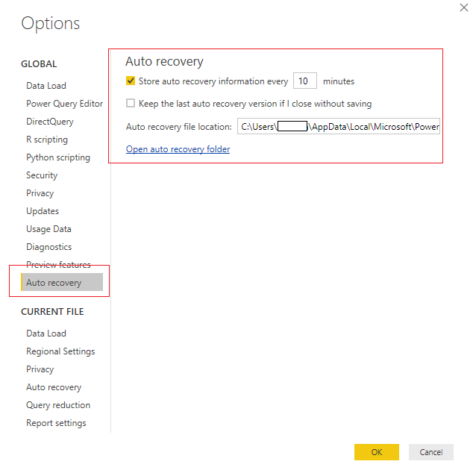Screen dimensions: 476x476
Task: Select DirectQuery in Global section
Action: click(50, 122)
